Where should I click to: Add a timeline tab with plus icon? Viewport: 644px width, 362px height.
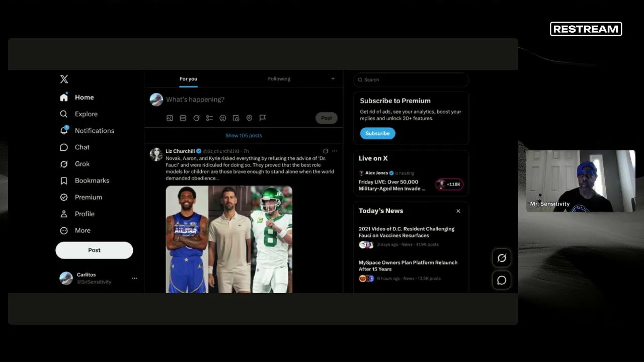click(x=333, y=78)
